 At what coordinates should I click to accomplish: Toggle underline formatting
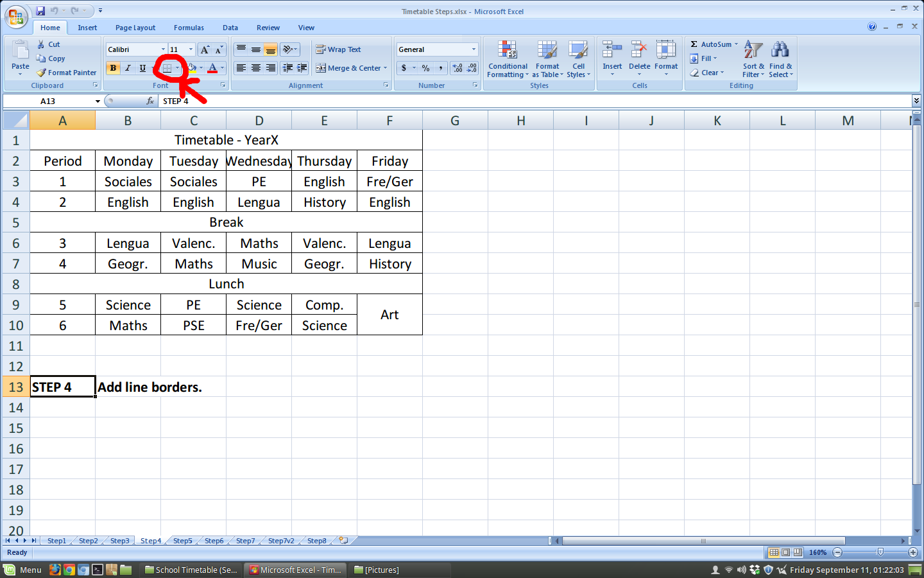click(x=142, y=68)
